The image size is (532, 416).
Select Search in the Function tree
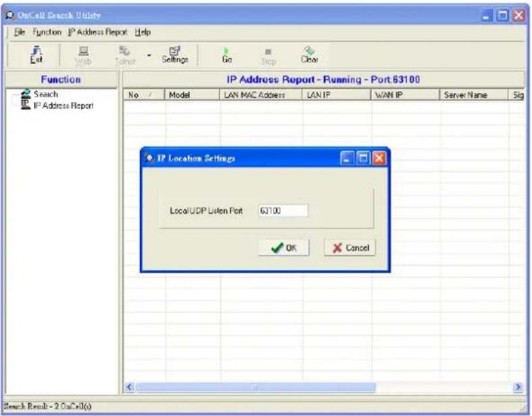tap(46, 94)
